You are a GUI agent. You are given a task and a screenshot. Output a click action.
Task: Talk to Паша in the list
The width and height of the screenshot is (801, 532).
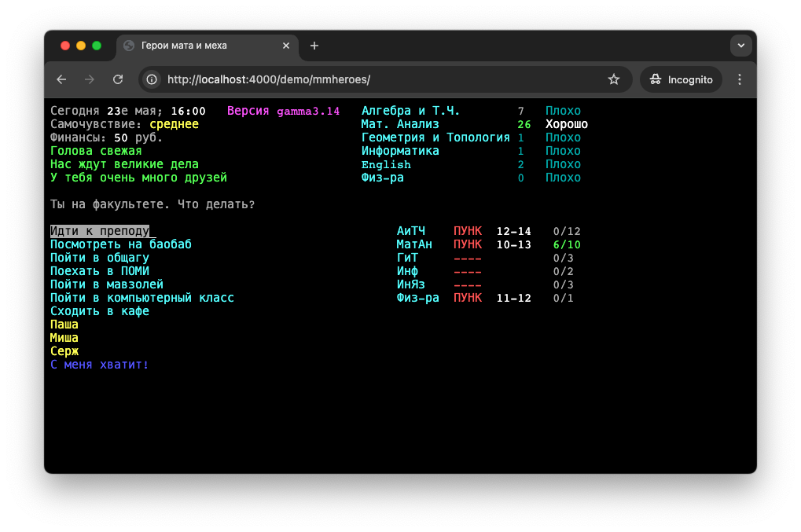click(64, 325)
